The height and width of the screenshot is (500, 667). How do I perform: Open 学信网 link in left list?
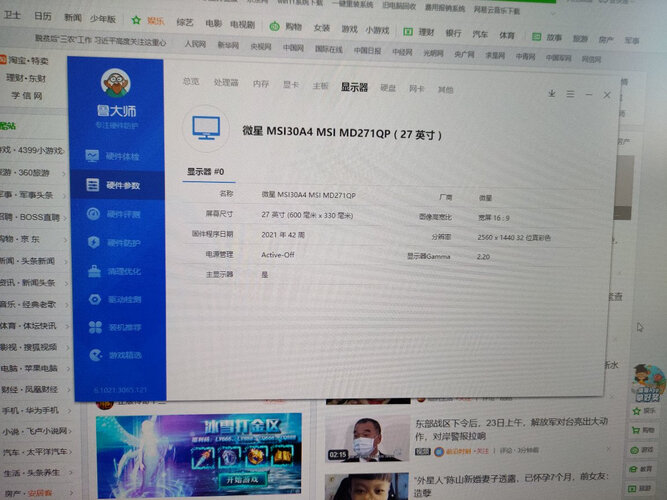click(26, 95)
